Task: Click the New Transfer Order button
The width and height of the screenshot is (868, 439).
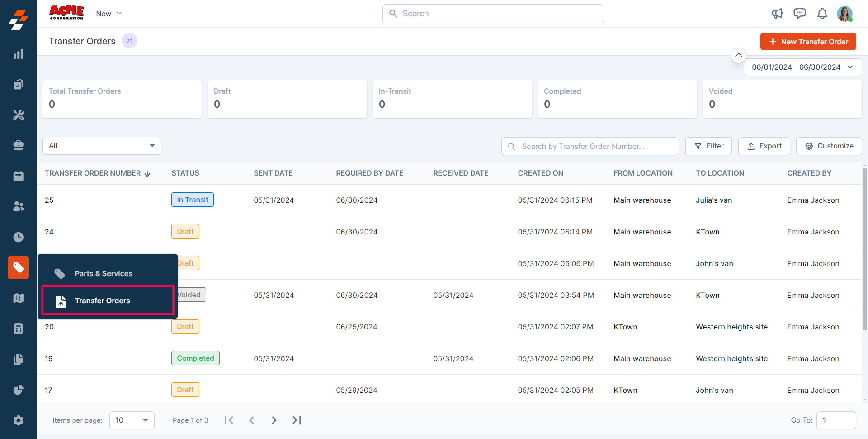Action: (808, 42)
